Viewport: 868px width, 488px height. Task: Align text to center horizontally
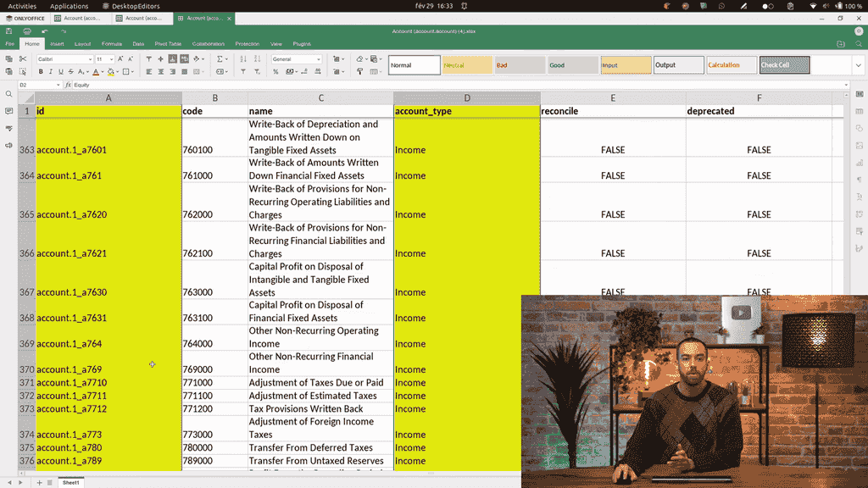point(160,72)
